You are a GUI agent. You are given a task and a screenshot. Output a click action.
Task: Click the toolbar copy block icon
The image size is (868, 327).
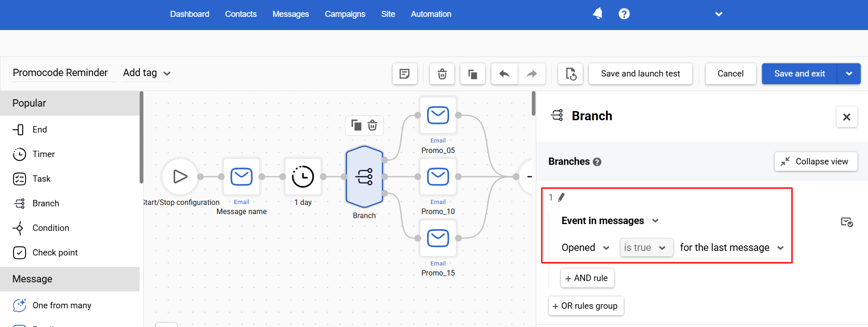coord(473,74)
